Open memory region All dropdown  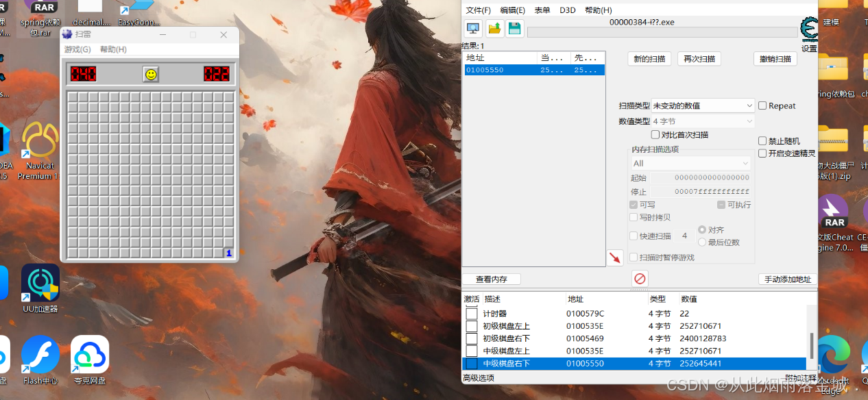(x=690, y=163)
